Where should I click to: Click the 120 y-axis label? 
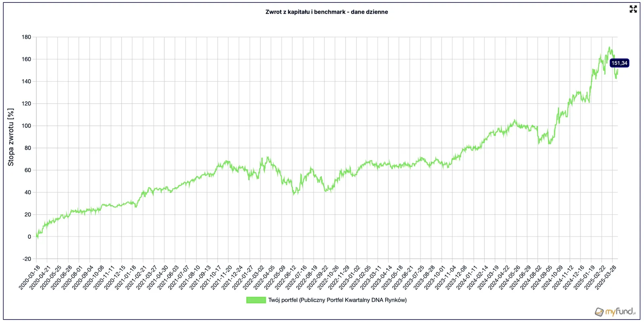(x=26, y=103)
